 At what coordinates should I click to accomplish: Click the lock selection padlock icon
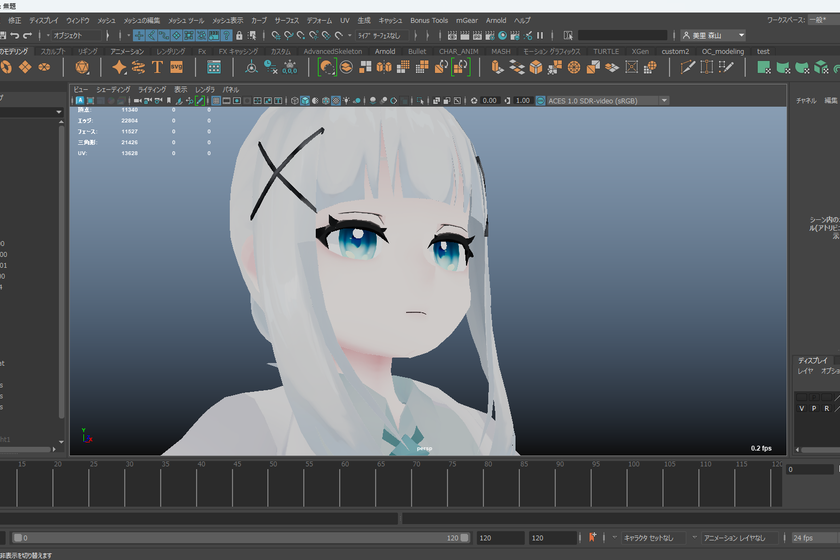tap(239, 35)
